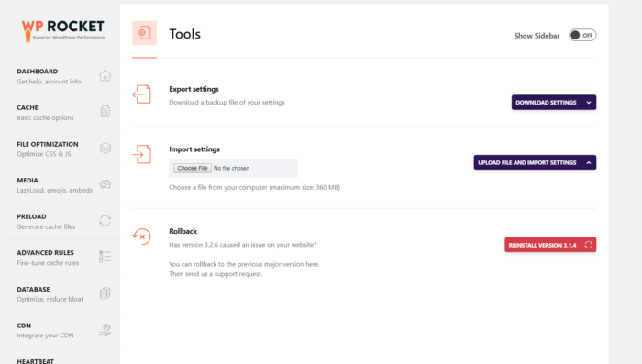
Task: Open the Cache menu section
Action: coord(63,113)
